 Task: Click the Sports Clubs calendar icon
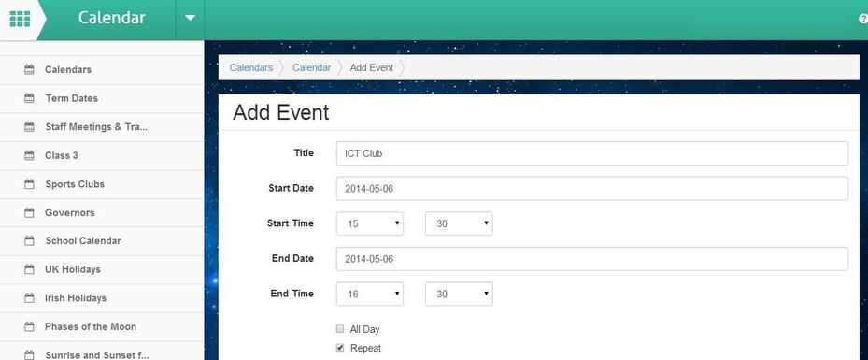tap(29, 184)
